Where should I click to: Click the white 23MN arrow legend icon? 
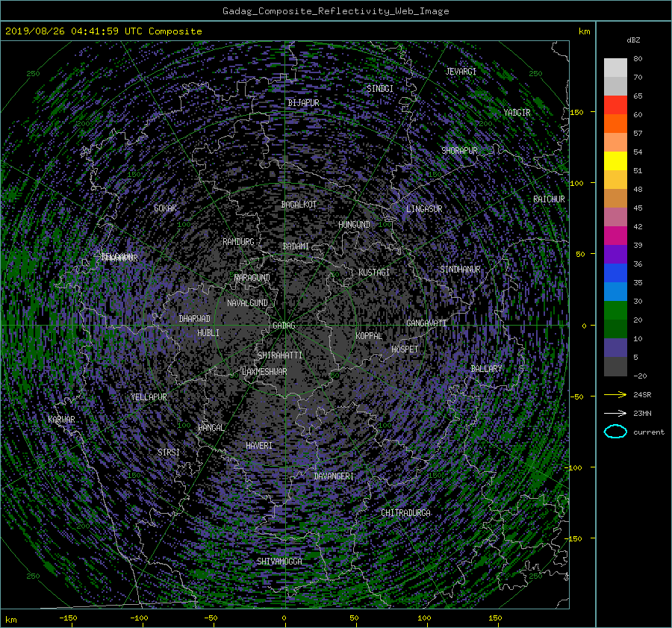click(615, 413)
